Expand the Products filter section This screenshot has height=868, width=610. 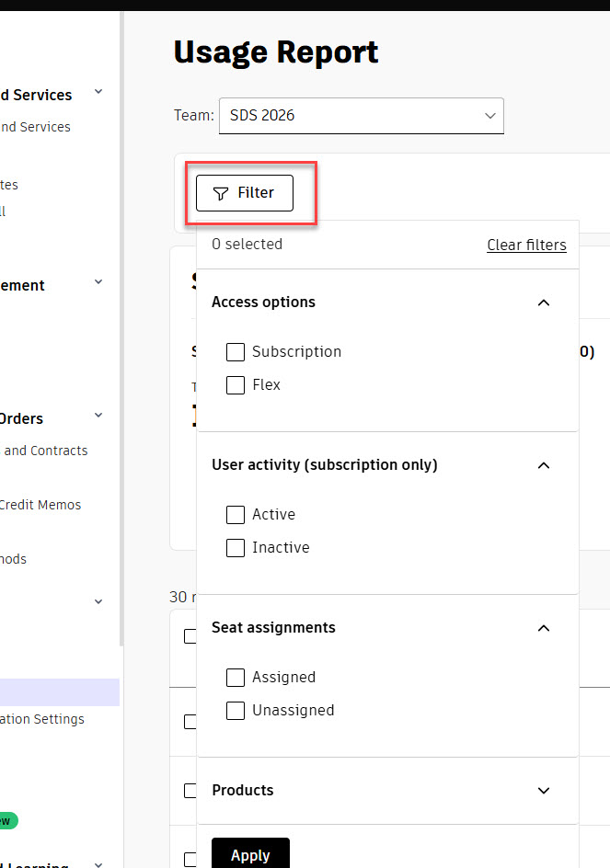coord(544,791)
